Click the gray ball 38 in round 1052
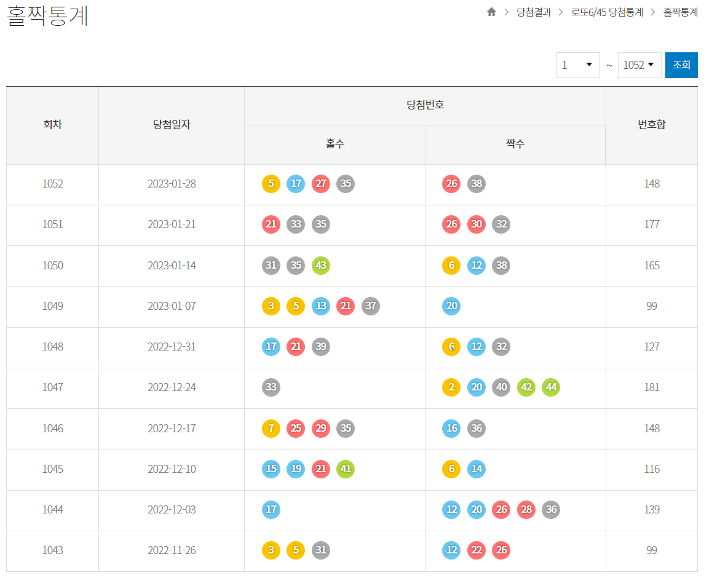Viewport: 728px width, 586px height. [x=477, y=183]
